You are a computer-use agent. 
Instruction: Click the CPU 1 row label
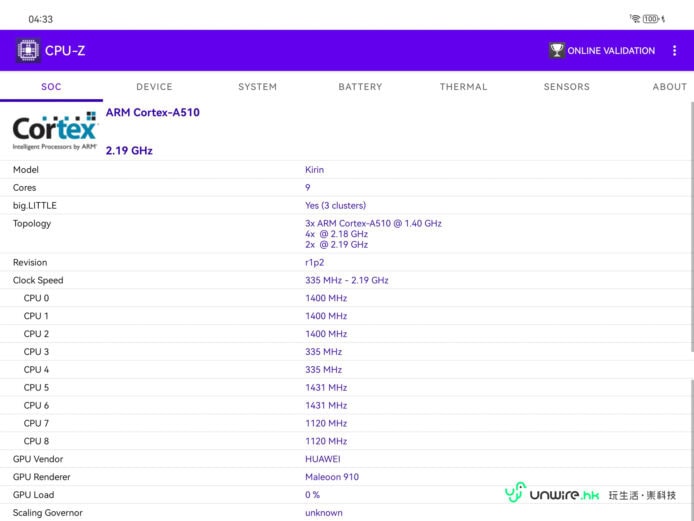point(36,316)
